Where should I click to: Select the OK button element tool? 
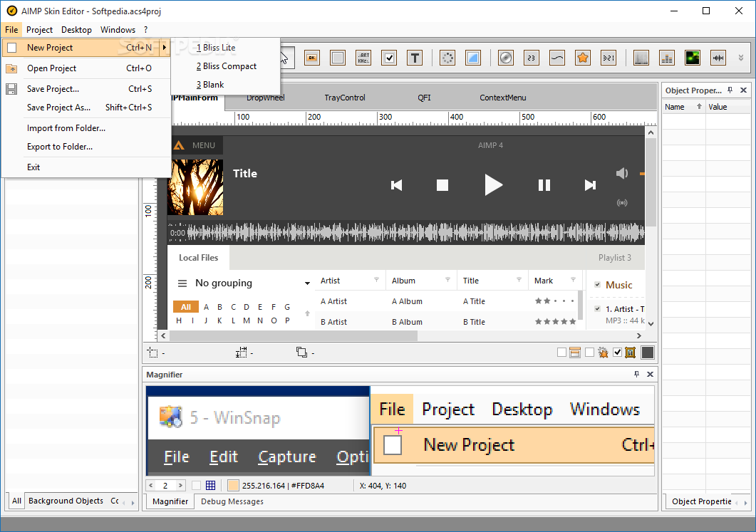(312, 58)
